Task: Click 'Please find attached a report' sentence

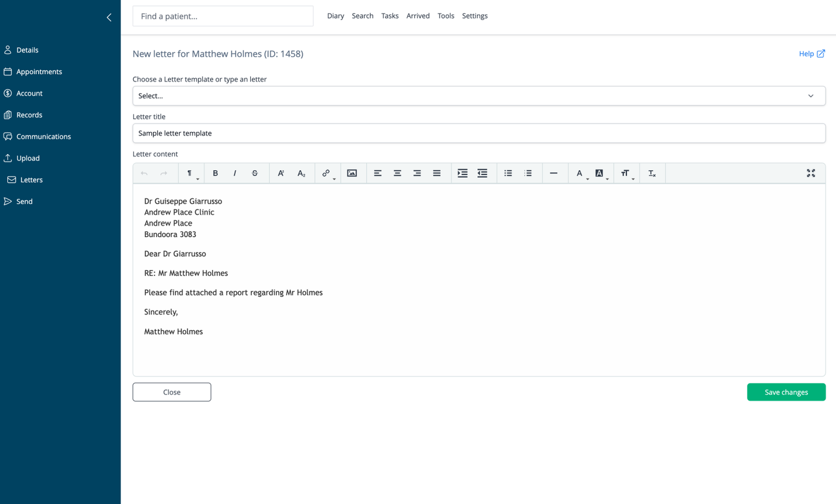Action: click(233, 293)
